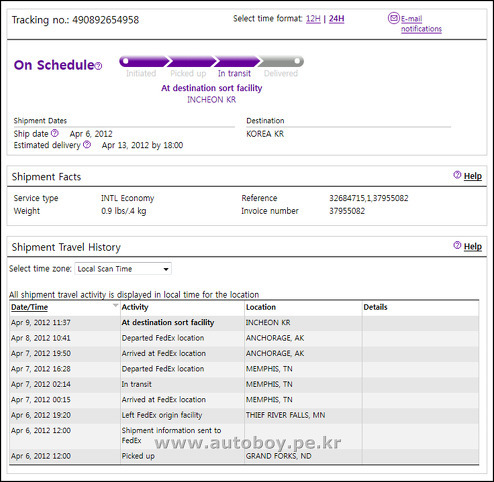494x482 pixels.
Task: Click 'KOREA KR' destination value
Action: [x=265, y=134]
